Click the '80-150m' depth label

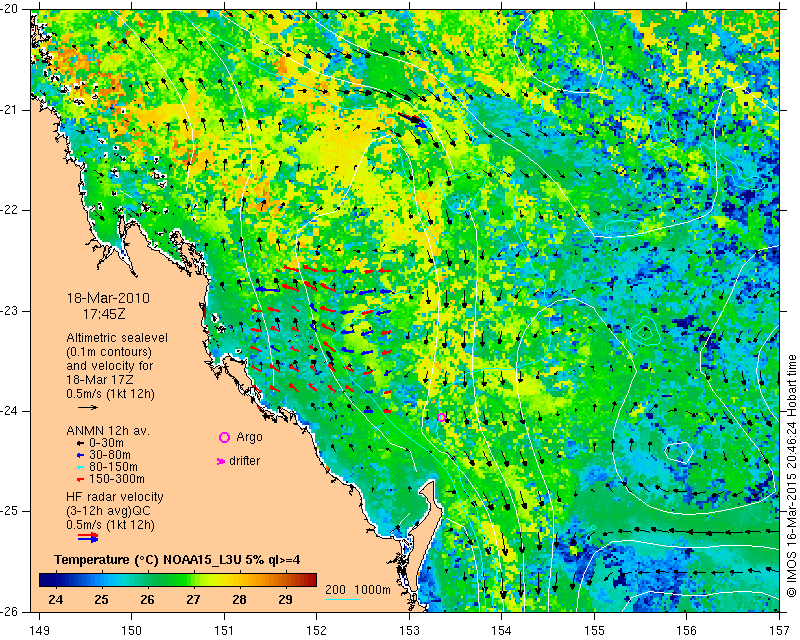tap(113, 467)
